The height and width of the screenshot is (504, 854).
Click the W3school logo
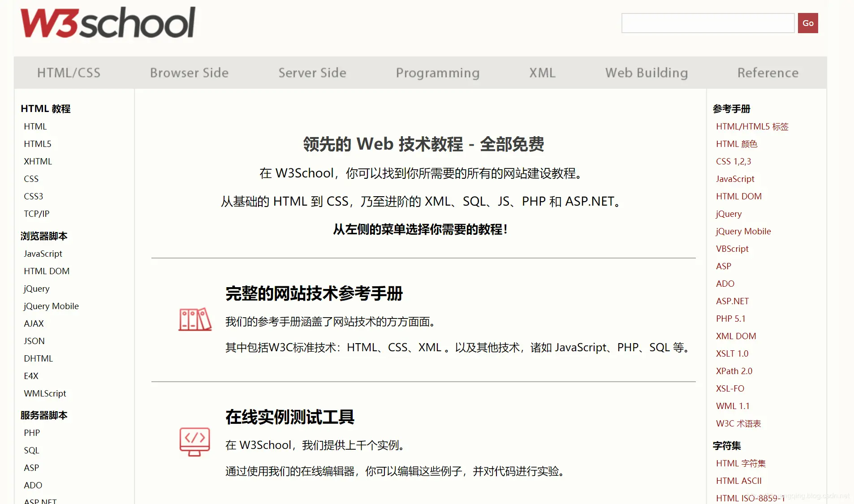[x=108, y=22]
